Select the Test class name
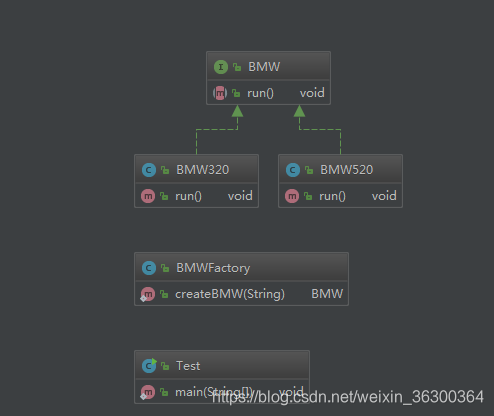This screenshot has height=416, width=494. point(188,366)
